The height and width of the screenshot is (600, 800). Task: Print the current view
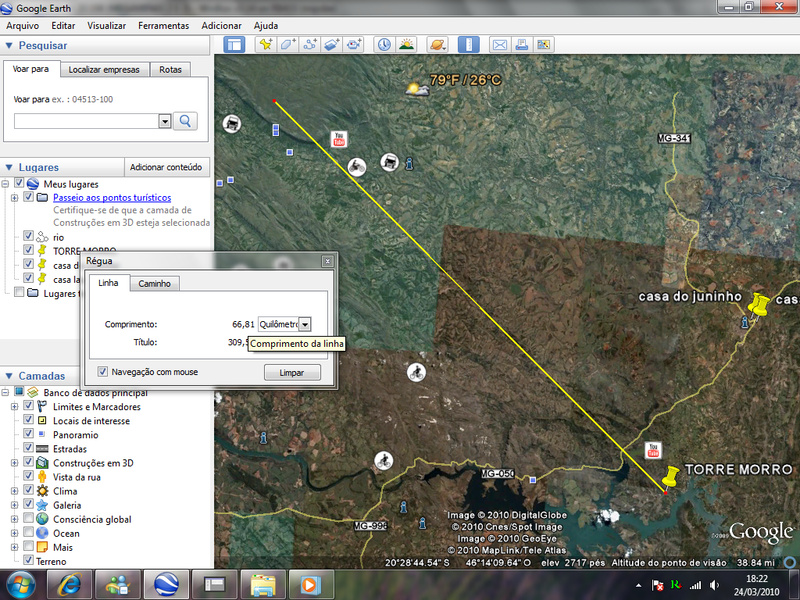point(521,45)
